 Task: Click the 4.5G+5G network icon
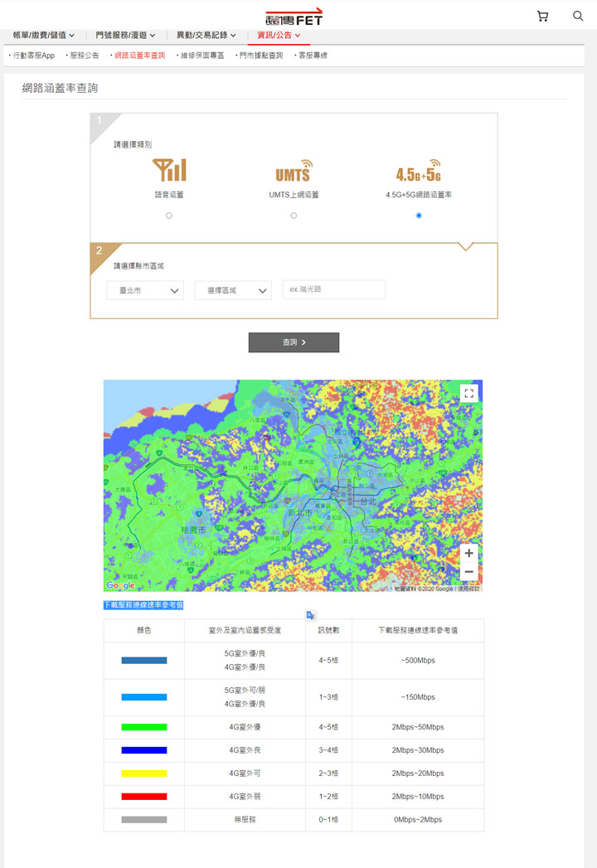pyautogui.click(x=418, y=171)
